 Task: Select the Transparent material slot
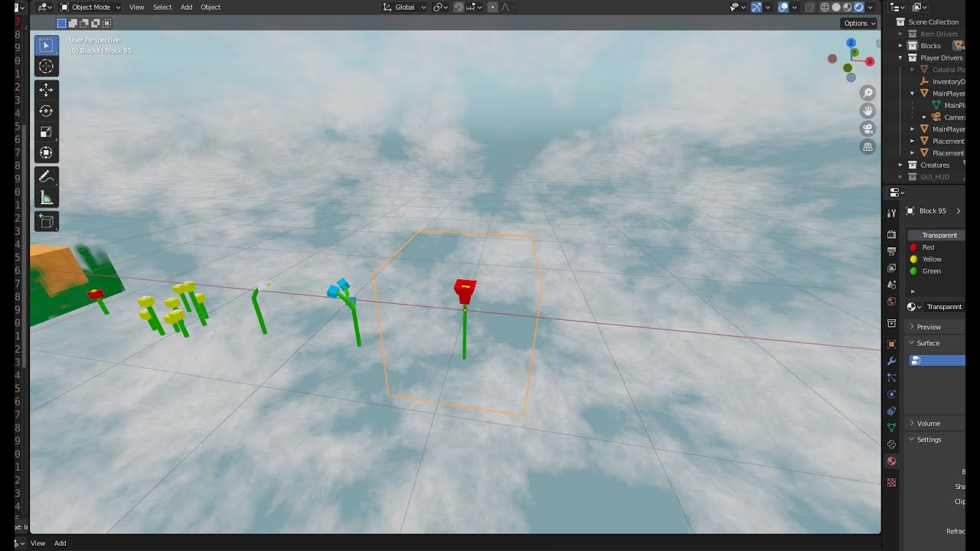936,235
